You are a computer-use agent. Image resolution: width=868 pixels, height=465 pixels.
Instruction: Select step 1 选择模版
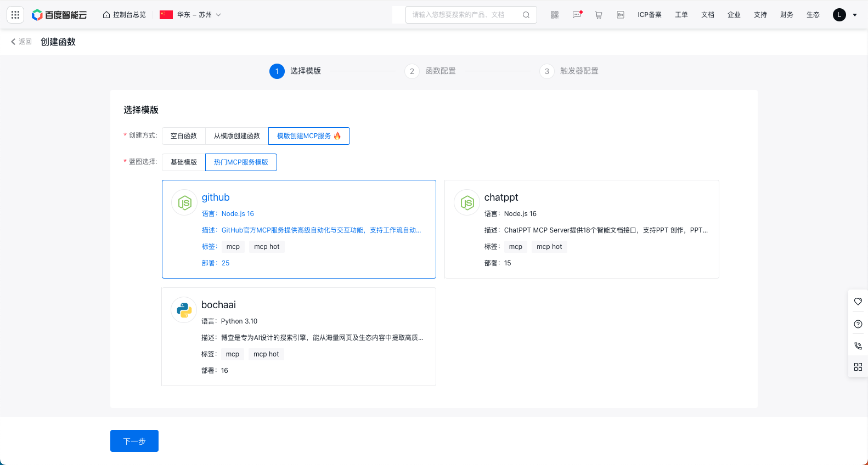pyautogui.click(x=295, y=71)
